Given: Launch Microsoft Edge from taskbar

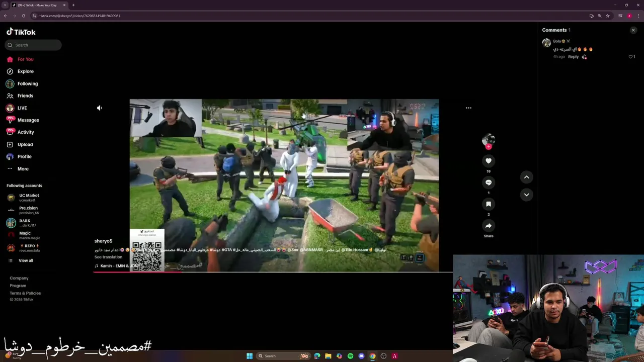Looking at the screenshot, I should click(x=317, y=356).
